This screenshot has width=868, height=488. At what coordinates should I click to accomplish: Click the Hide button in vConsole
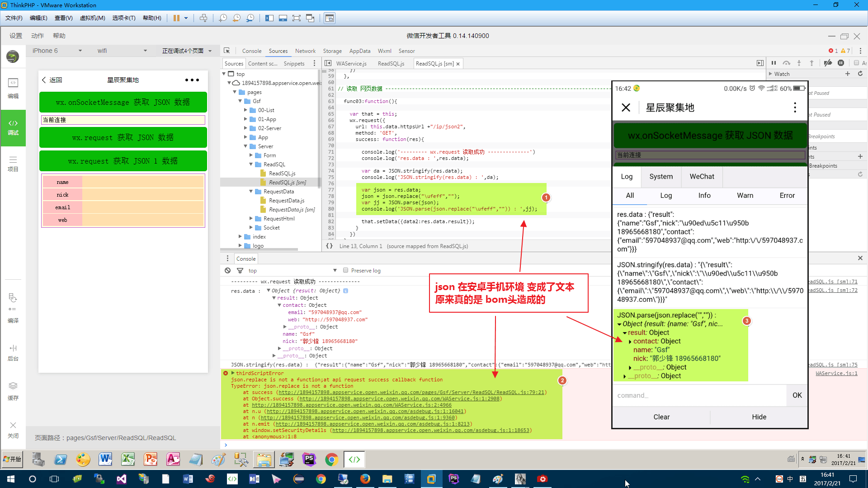[759, 417]
